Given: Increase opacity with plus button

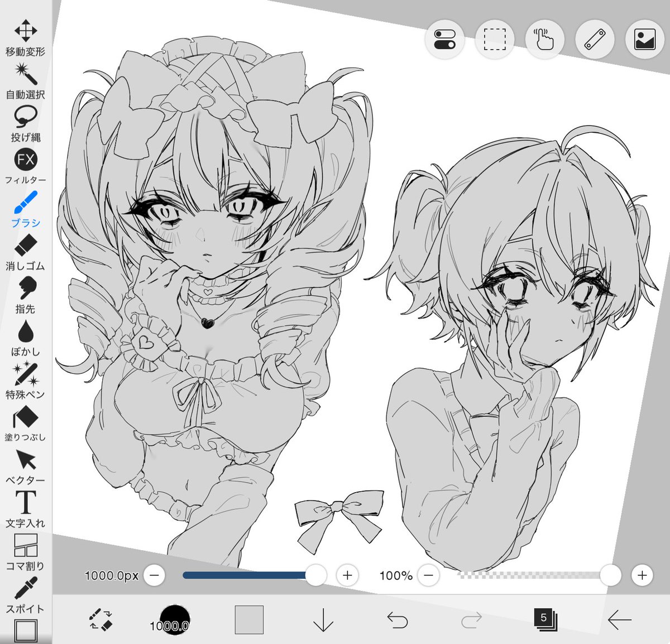Looking at the screenshot, I should [642, 575].
